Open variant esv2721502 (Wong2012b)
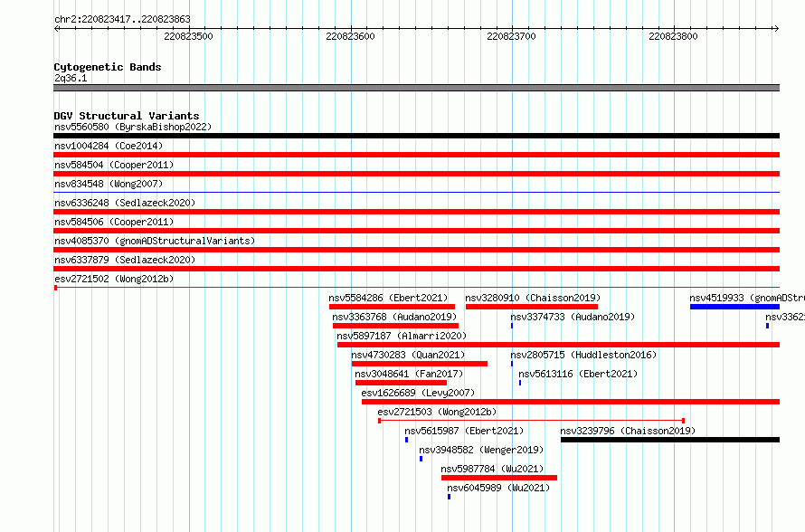This screenshot has height=532, width=805. pos(114,279)
